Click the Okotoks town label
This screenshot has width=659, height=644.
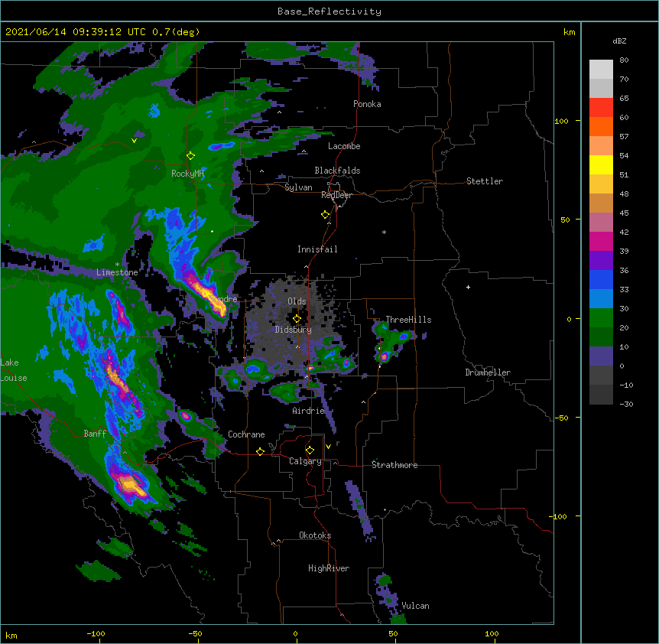315,535
